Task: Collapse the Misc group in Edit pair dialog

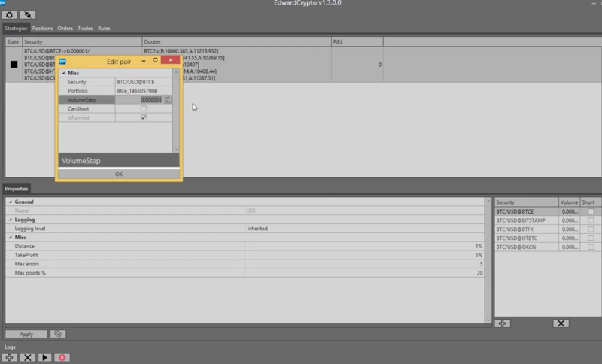Action: tap(62, 72)
